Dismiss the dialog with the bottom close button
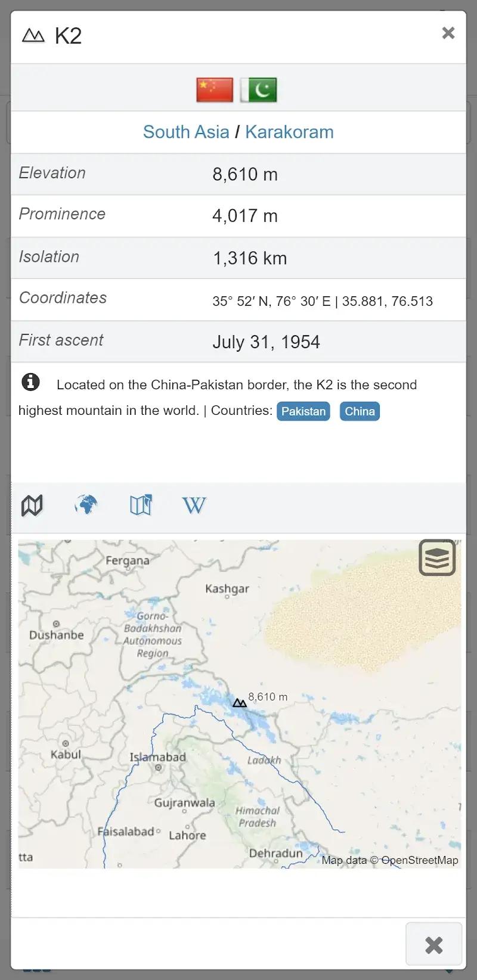The image size is (477, 980). coord(433,945)
